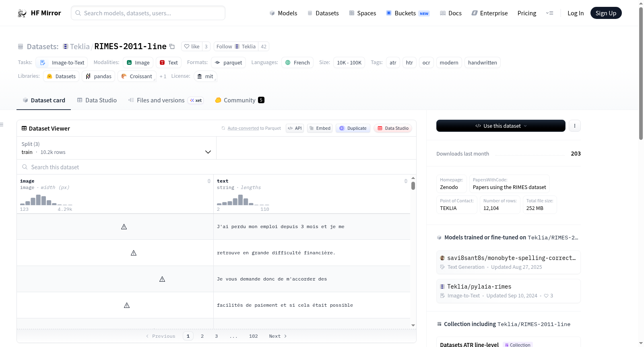
Task: Show the additional +1 libraries
Action: tap(163, 76)
